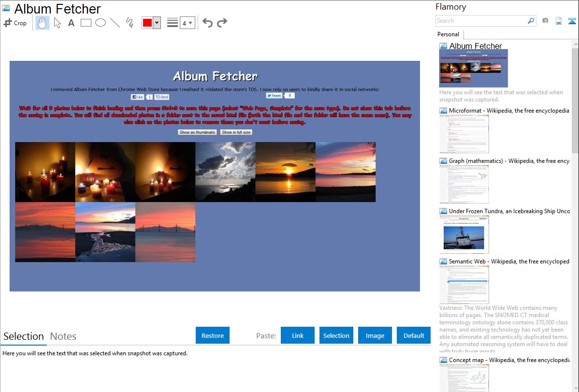The height and width of the screenshot is (392, 579).
Task: Click the icon beside Under Frozen Tundra snapshot
Action: (x=443, y=211)
